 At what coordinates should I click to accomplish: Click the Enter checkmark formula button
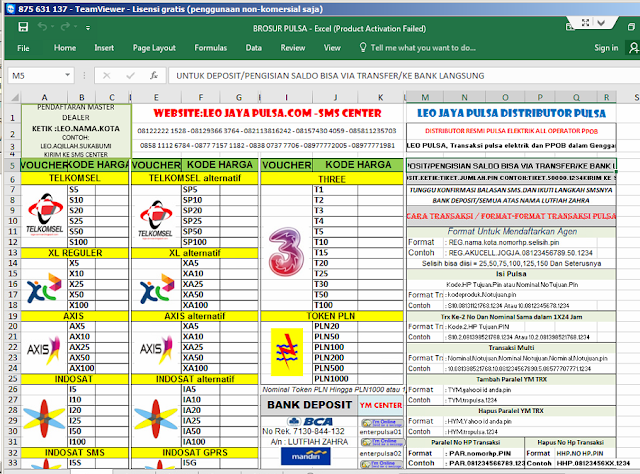coord(131,76)
